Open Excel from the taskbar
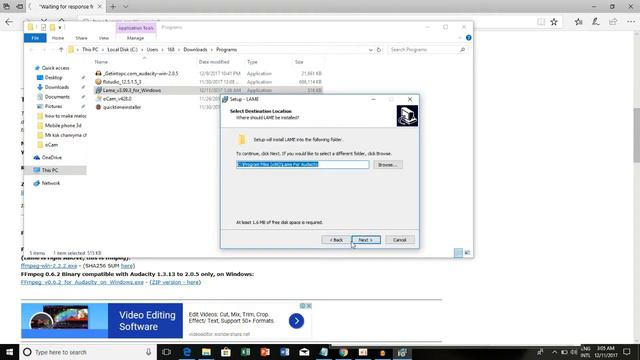Image resolution: width=640 pixels, height=360 pixels. point(245,352)
